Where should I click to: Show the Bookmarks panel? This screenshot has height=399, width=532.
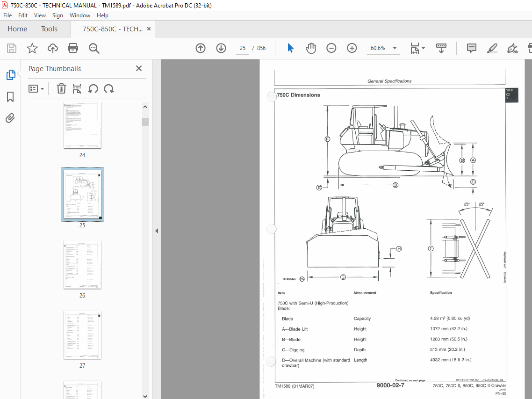10,97
